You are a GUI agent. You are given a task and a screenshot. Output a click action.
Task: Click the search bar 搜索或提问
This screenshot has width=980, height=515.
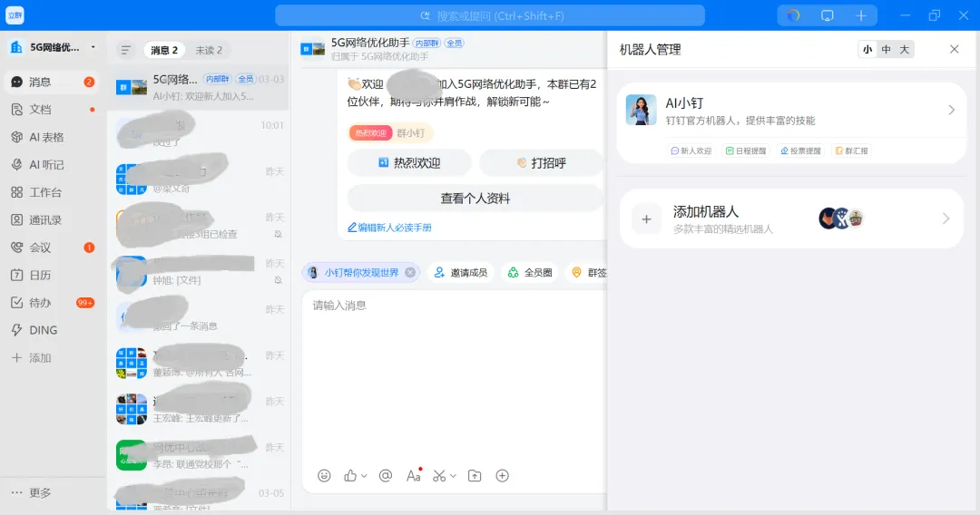[490, 15]
